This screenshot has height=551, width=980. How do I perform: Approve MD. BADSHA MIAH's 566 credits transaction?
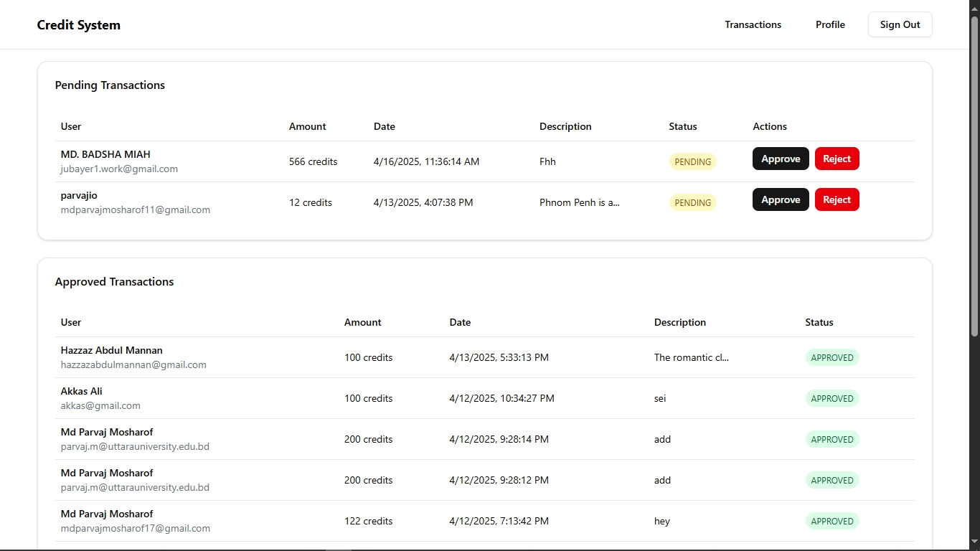click(x=781, y=159)
